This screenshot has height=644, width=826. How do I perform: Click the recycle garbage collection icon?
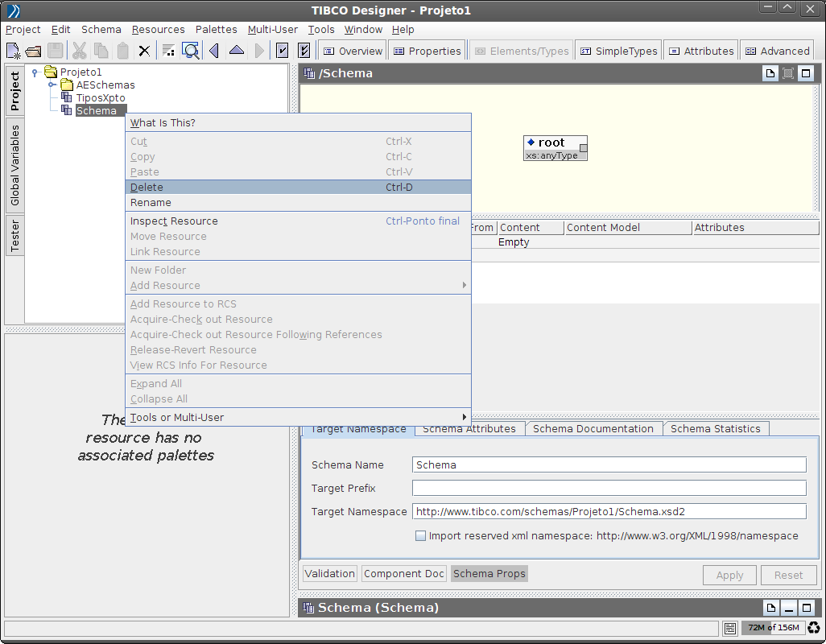tap(814, 628)
